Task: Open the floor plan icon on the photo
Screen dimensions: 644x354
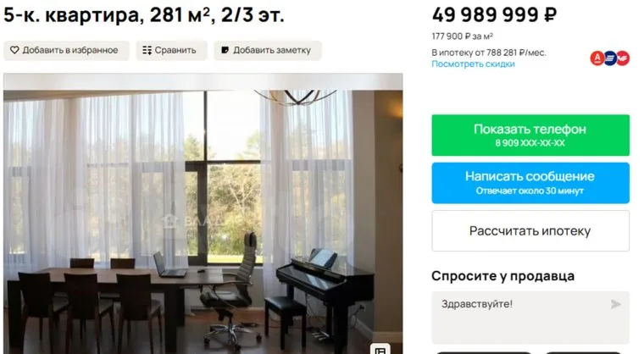Action: click(380, 350)
